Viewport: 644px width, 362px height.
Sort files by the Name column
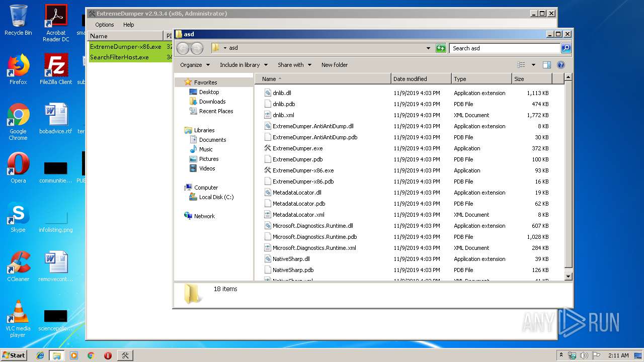323,79
